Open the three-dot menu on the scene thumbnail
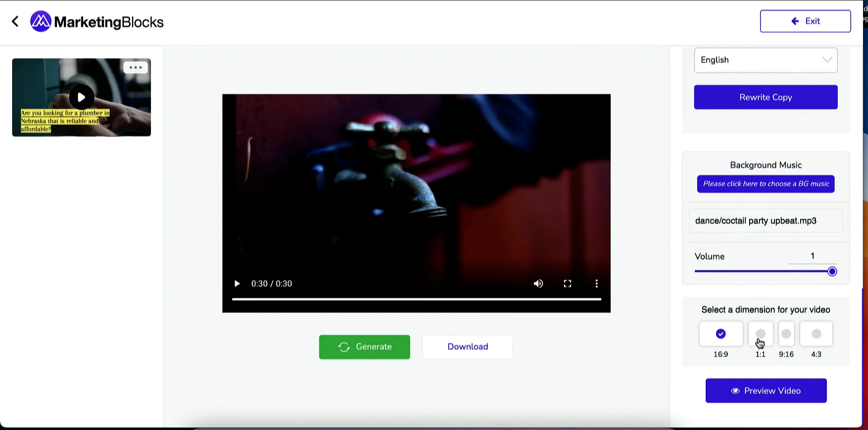The height and width of the screenshot is (430, 868). click(136, 67)
